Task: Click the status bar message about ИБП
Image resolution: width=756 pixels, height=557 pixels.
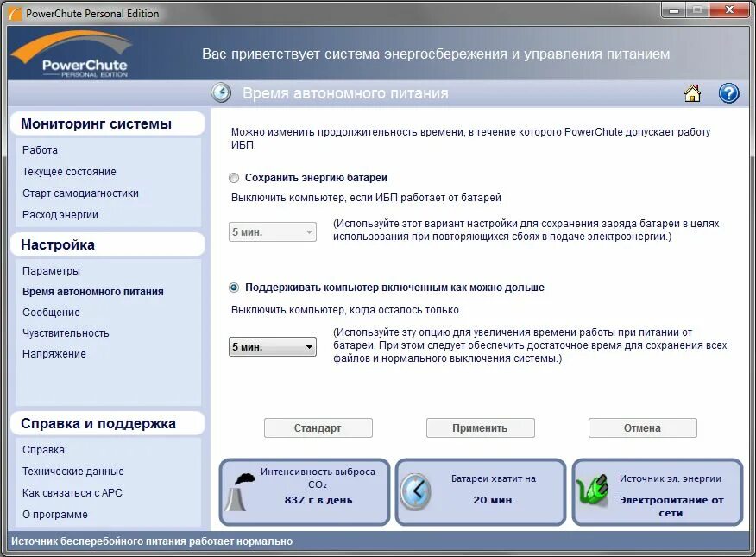Action: (152, 541)
